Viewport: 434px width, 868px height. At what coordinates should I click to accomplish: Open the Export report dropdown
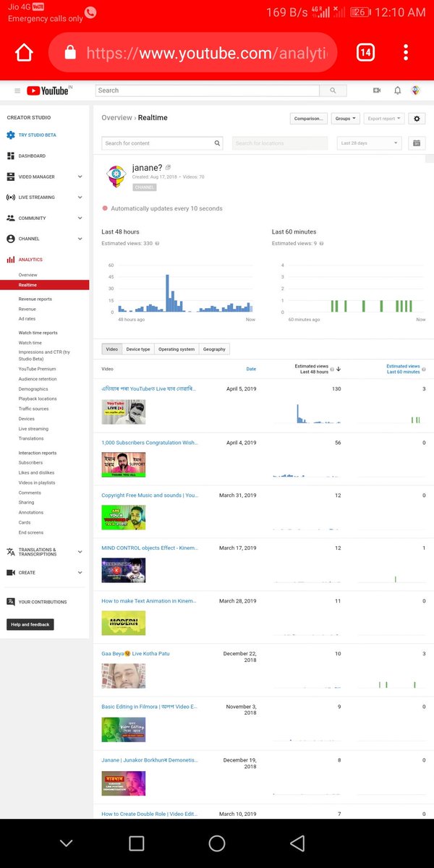click(384, 119)
